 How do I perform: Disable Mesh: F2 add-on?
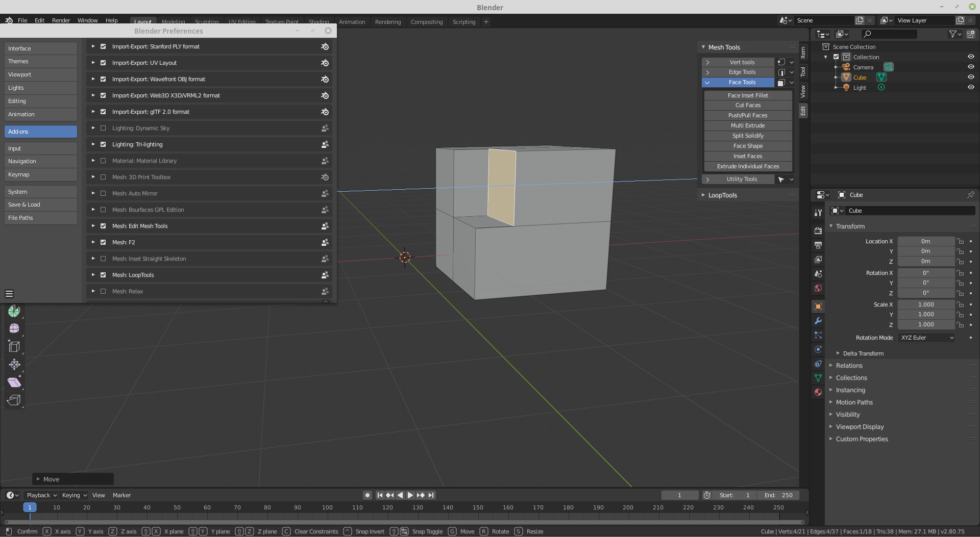(103, 242)
